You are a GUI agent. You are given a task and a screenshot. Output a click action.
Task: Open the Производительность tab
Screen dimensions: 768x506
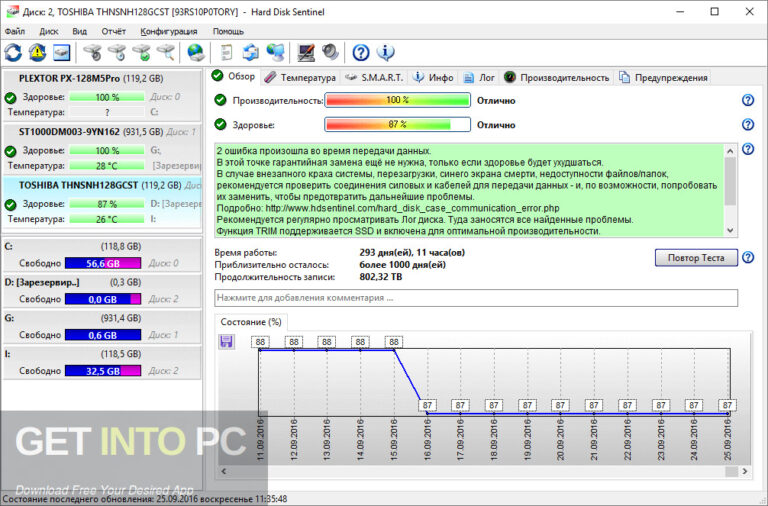tap(556, 77)
